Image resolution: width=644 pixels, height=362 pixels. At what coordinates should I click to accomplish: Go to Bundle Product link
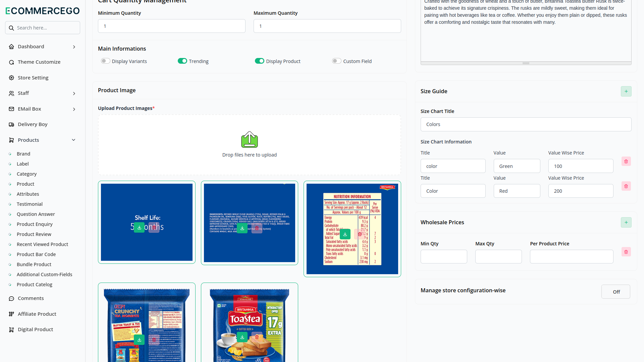pos(34,264)
